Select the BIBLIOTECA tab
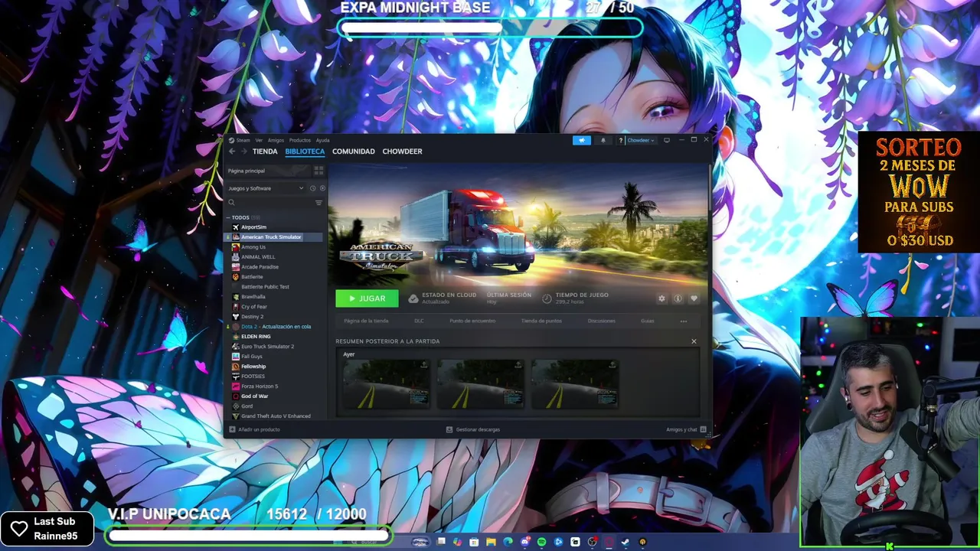The image size is (980, 551). (305, 152)
